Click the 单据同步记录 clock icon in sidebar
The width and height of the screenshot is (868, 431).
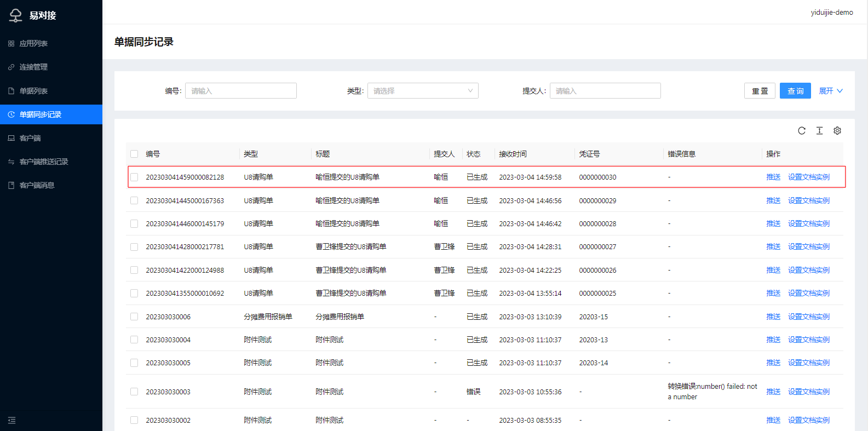pos(11,114)
